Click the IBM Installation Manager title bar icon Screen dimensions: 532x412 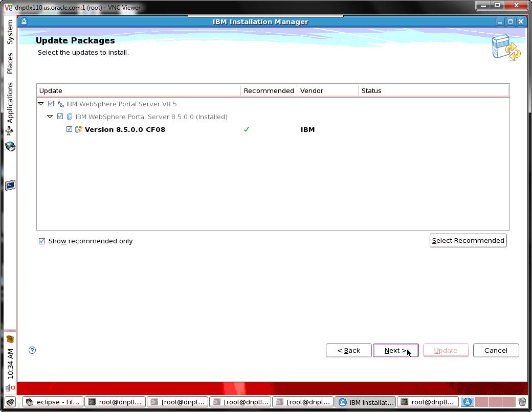[x=24, y=21]
